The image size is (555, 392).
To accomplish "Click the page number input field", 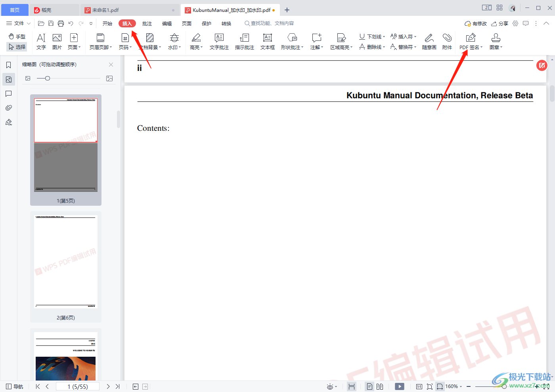I will click(x=78, y=386).
